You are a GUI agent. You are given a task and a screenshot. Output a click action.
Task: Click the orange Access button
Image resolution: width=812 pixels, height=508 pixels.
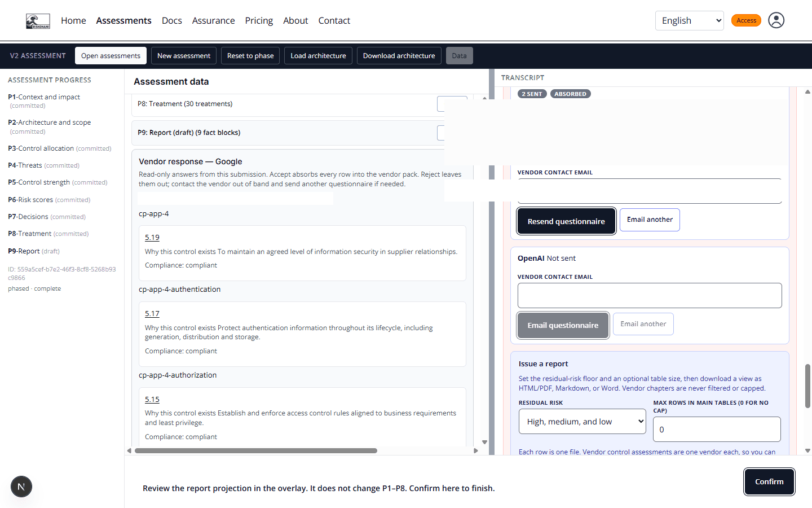(746, 20)
